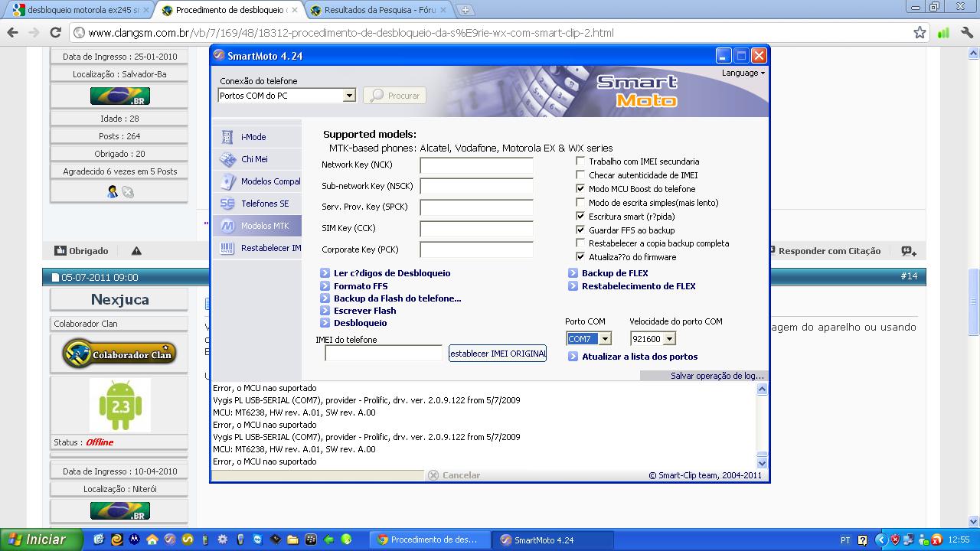
Task: Open the Conexão do telefone dropdown
Action: 349,96
